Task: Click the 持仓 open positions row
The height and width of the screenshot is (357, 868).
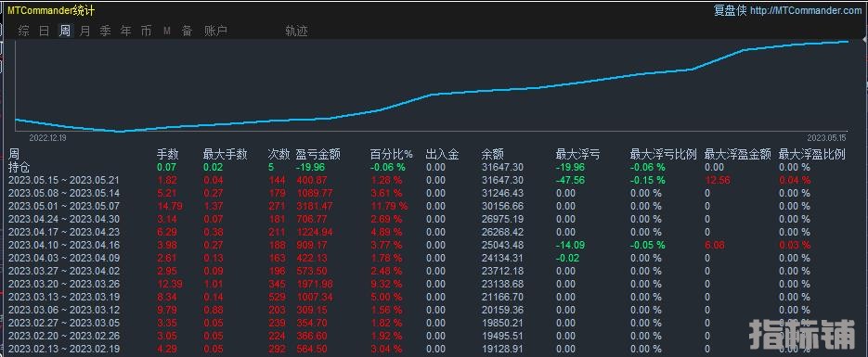Action: [x=434, y=167]
